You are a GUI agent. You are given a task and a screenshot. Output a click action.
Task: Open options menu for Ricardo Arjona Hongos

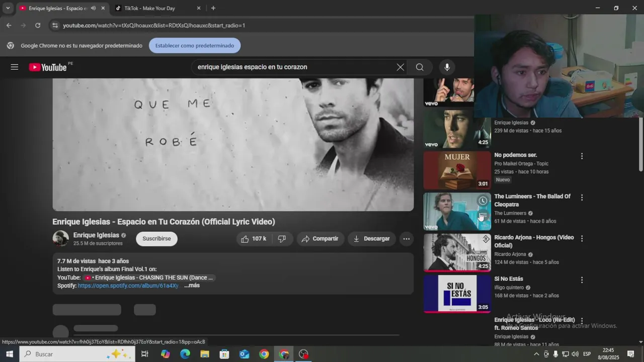pyautogui.click(x=582, y=239)
